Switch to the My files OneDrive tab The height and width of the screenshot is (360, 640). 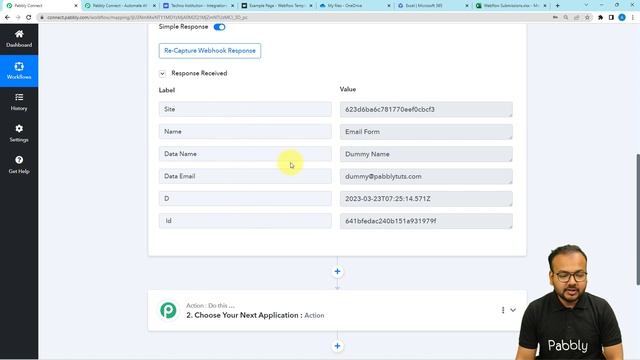[x=354, y=6]
